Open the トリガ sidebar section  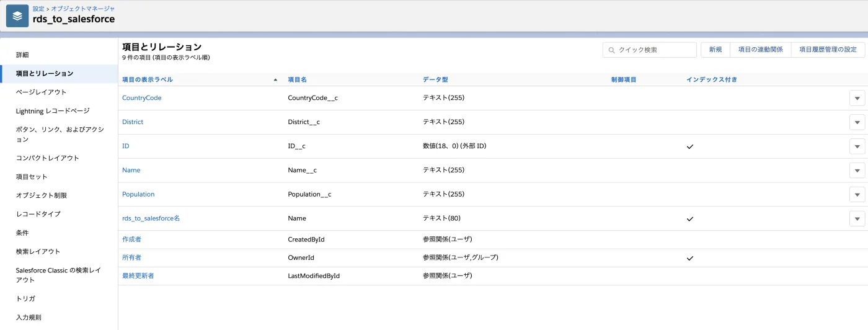[x=25, y=298]
